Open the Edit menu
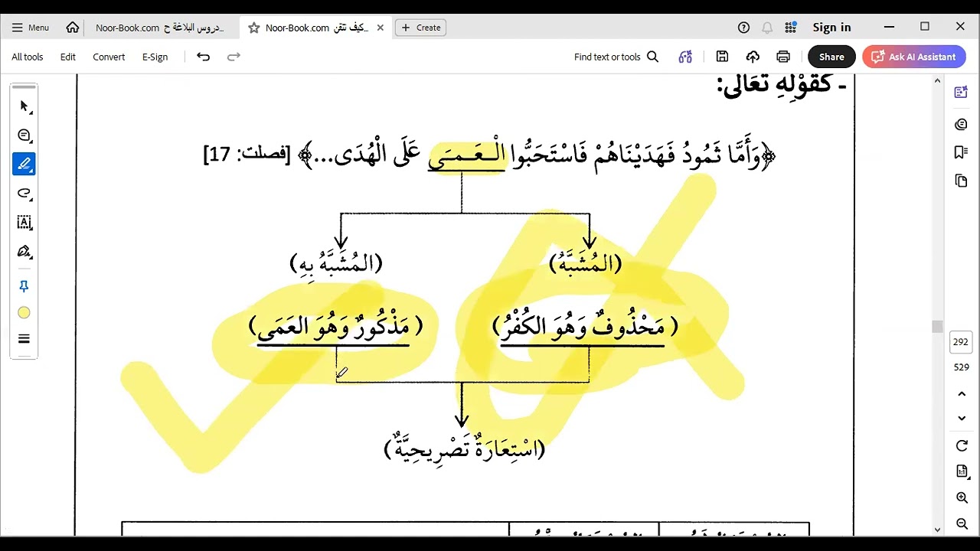 tap(68, 57)
